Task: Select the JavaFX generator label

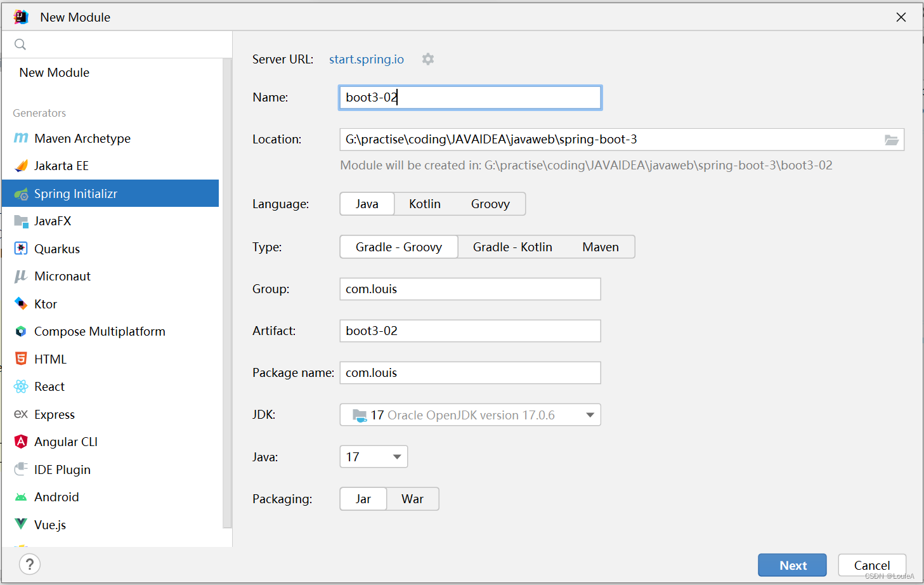Action: (x=53, y=221)
